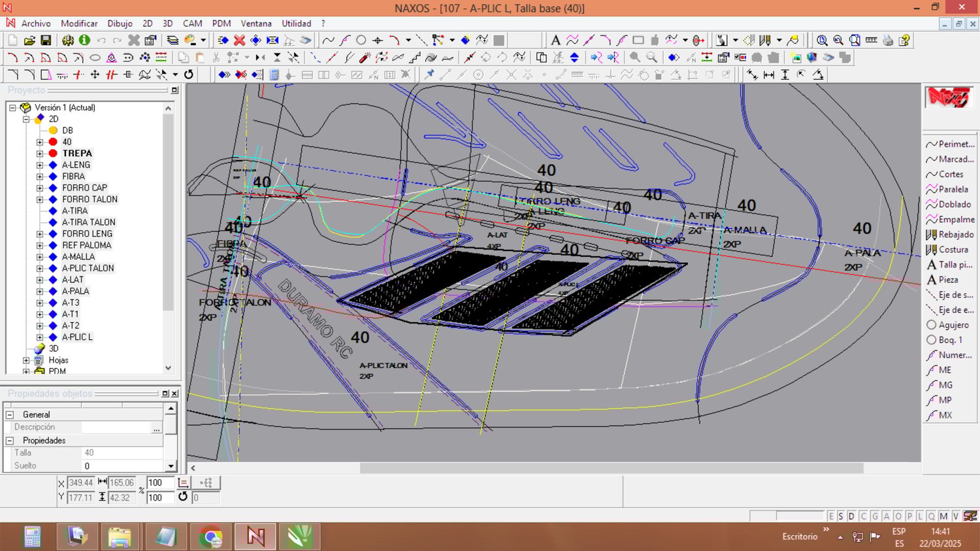Open the Utilidad menu
This screenshot has width=980, height=551.
pyautogui.click(x=296, y=24)
